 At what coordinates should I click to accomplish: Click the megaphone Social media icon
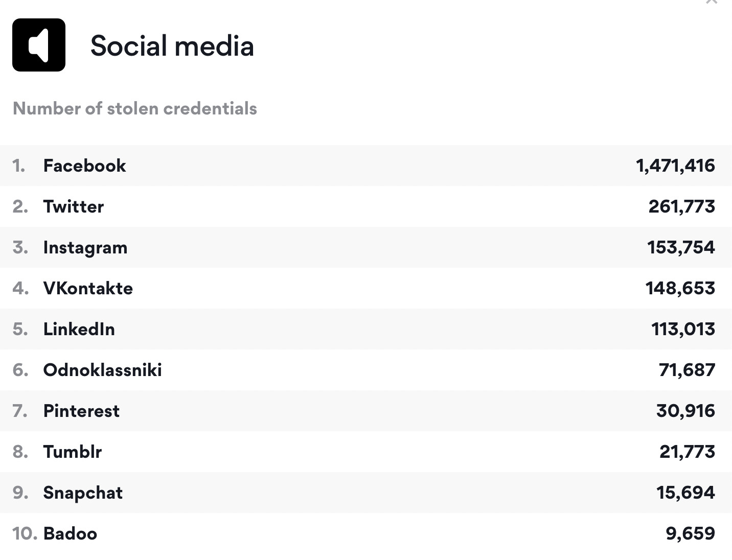(x=39, y=45)
